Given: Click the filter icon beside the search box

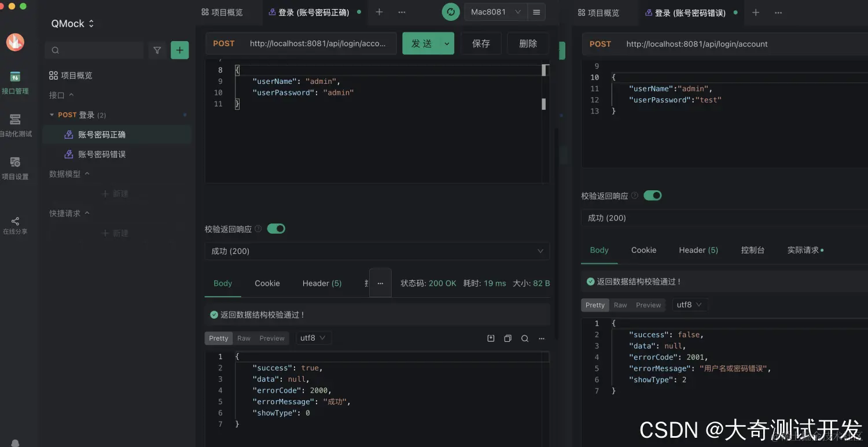Looking at the screenshot, I should (157, 50).
